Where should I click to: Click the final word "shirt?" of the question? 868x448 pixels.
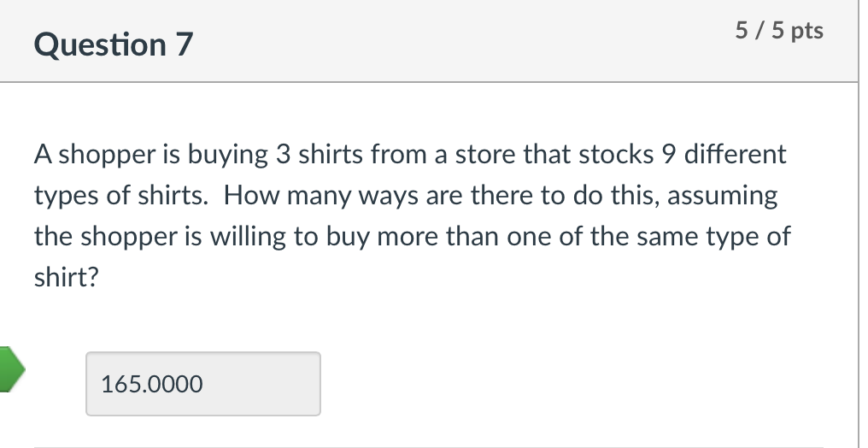click(66, 277)
